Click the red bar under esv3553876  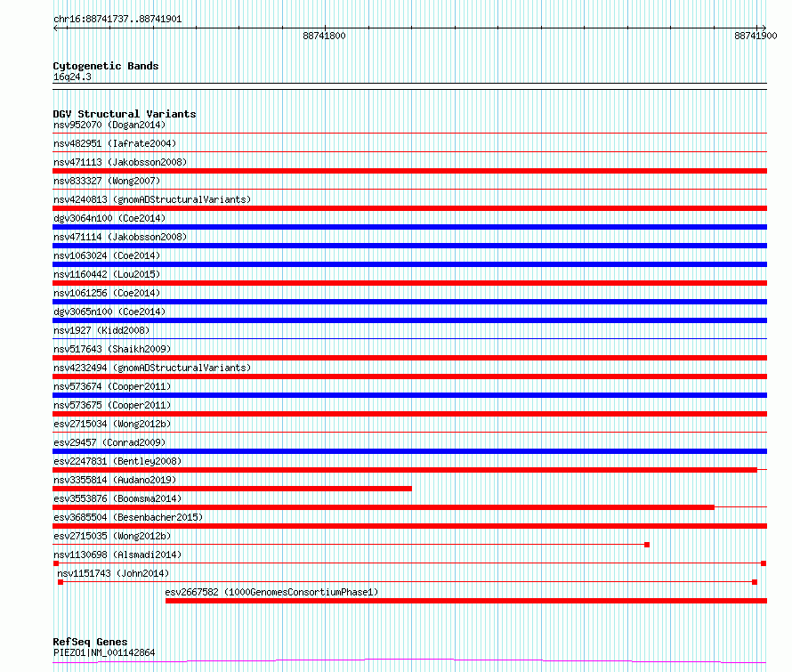click(384, 507)
